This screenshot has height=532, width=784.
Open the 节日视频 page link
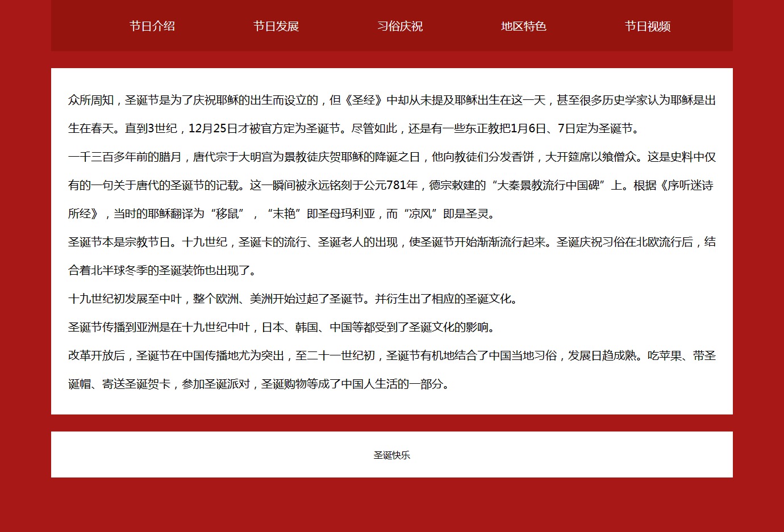point(647,26)
